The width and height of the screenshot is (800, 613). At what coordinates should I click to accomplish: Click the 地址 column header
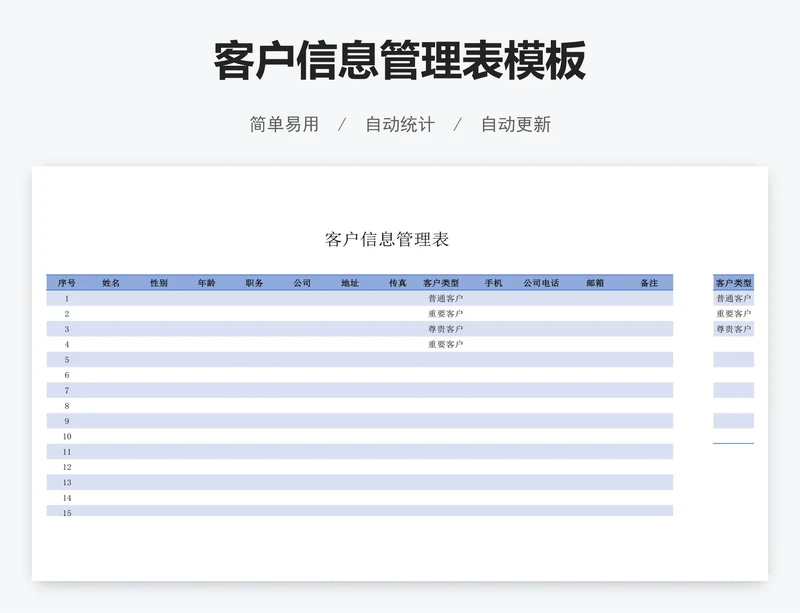pyautogui.click(x=350, y=283)
